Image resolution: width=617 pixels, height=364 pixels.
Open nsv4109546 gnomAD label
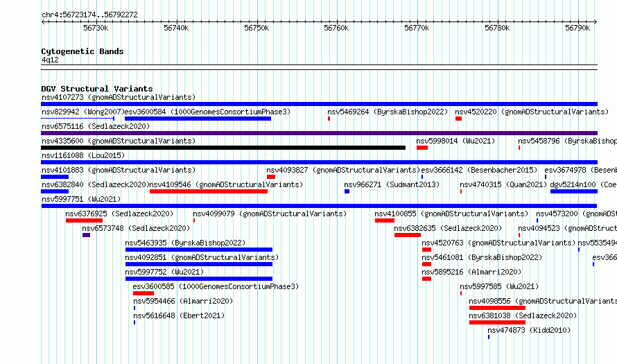[x=226, y=184]
